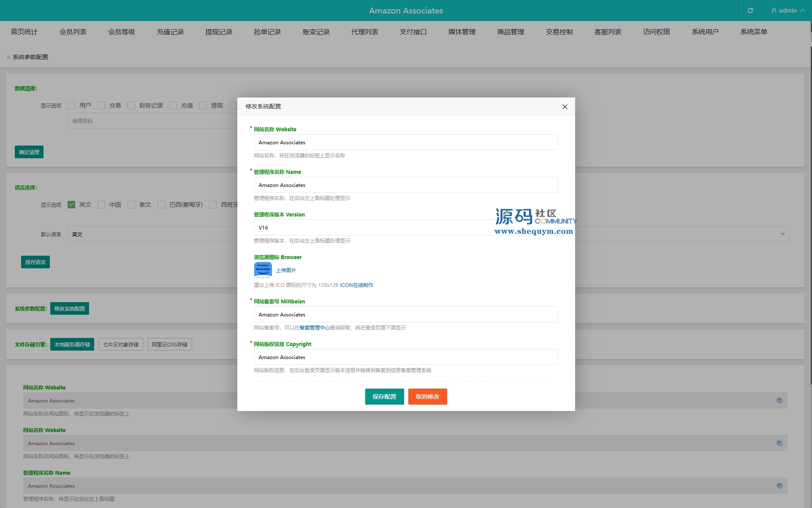Open the 媒体管理 menu
Viewport: 812px width, 508px height.
pyautogui.click(x=462, y=32)
